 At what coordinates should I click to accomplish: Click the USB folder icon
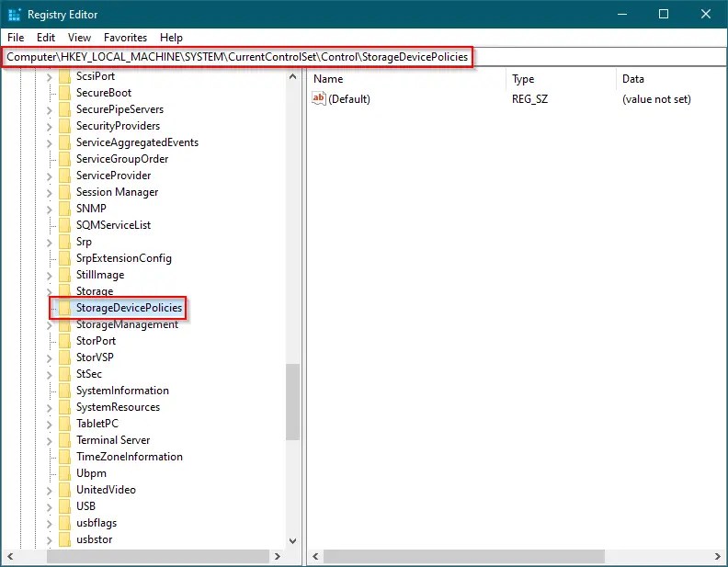(65, 506)
